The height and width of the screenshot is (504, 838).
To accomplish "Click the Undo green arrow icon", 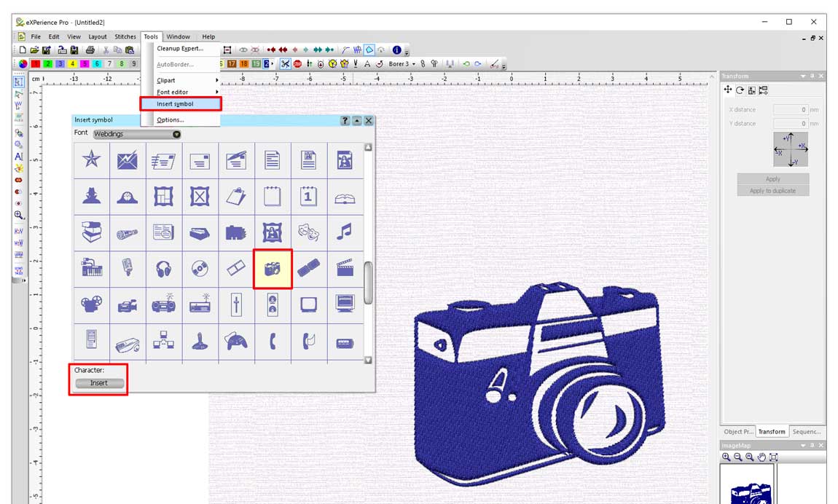I will 466,63.
